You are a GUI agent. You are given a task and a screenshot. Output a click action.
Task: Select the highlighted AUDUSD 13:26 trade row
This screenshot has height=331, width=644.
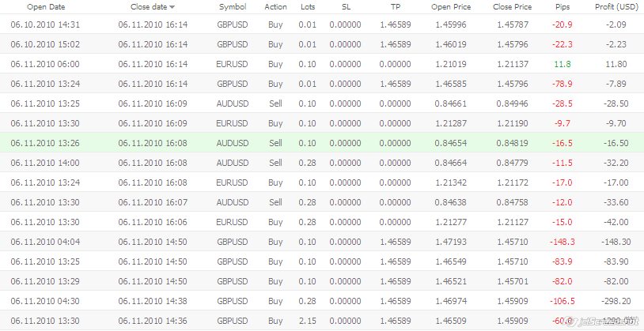tap(322, 143)
